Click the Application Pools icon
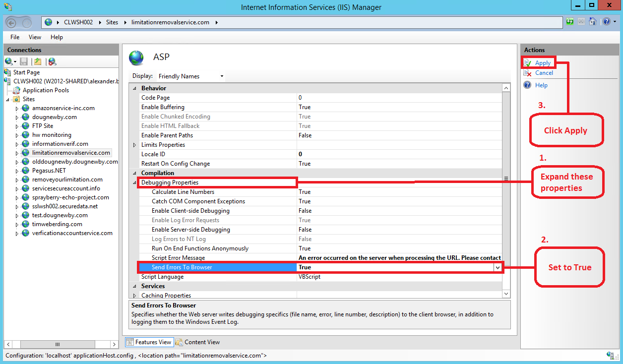623x364 pixels. [x=17, y=90]
